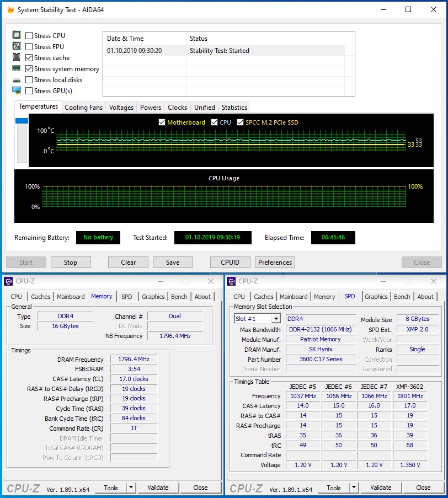Select the Statistics tab

click(x=234, y=108)
